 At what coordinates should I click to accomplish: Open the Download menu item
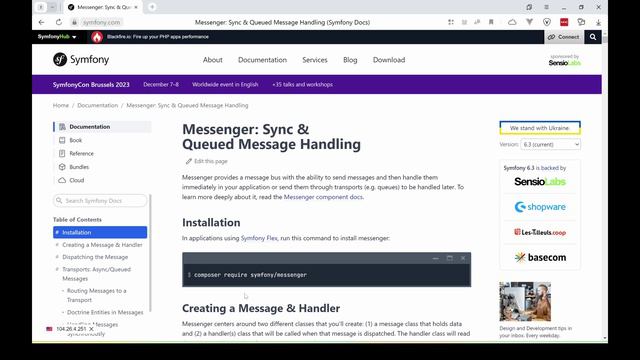coord(389,60)
